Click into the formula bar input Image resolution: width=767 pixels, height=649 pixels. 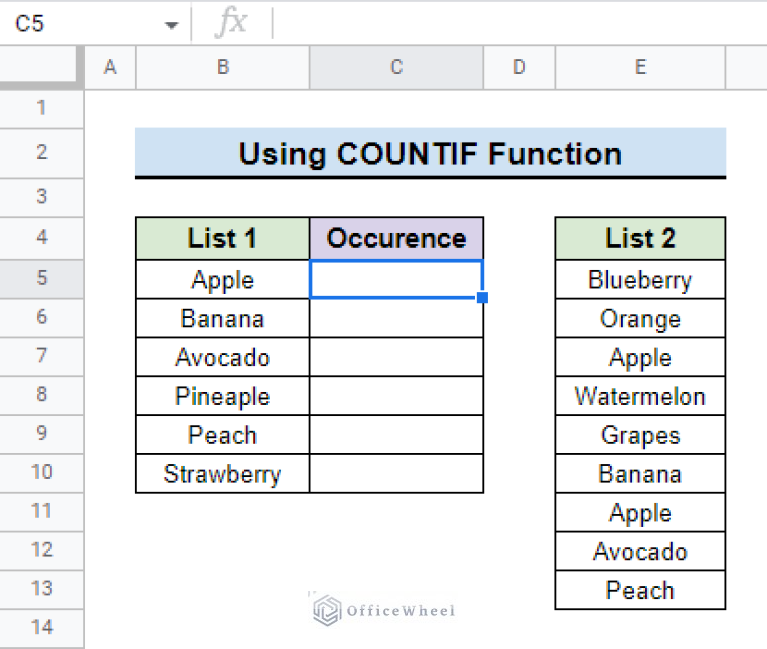point(519,23)
